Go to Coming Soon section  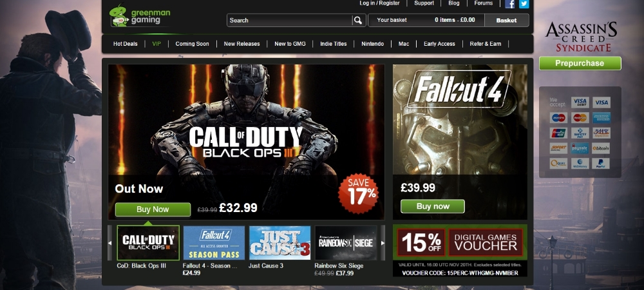tap(192, 44)
